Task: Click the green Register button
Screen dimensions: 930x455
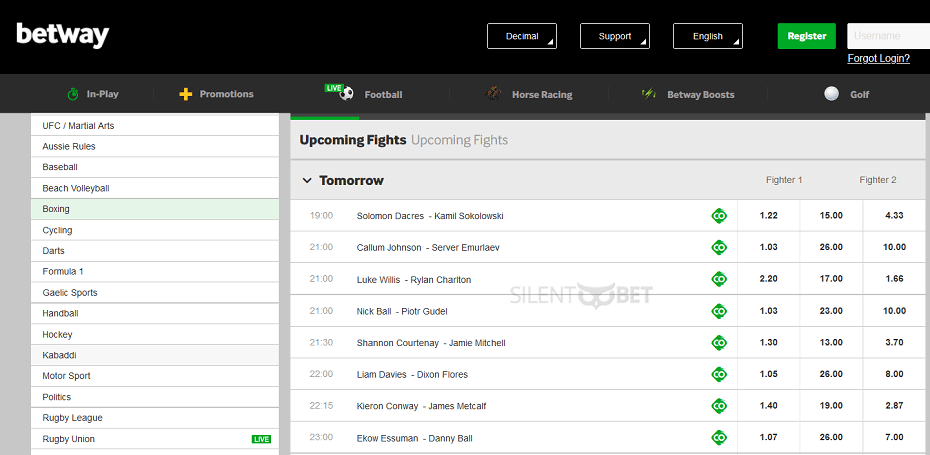Action: [807, 36]
